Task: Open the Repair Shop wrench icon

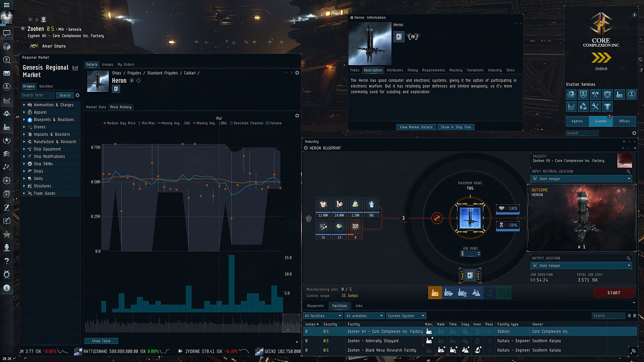Action: [595, 107]
